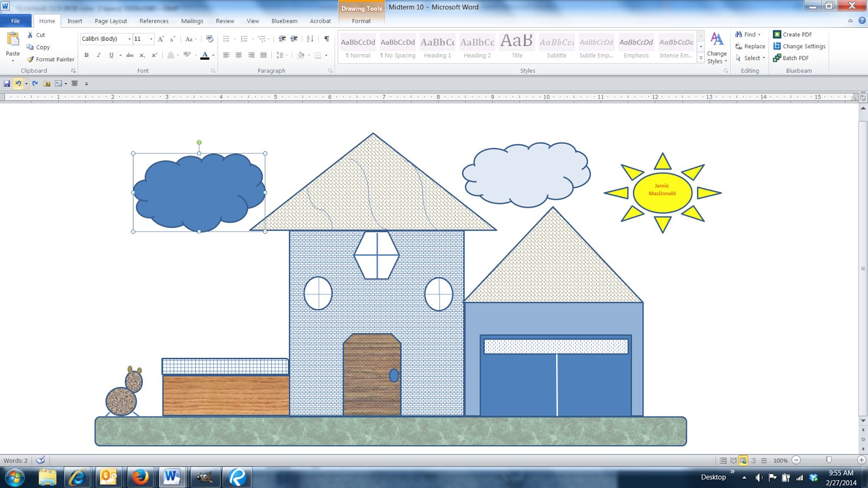Expand the Change Styles dropdown
Viewport: 868px width, 488px height.
pyautogui.click(x=717, y=48)
